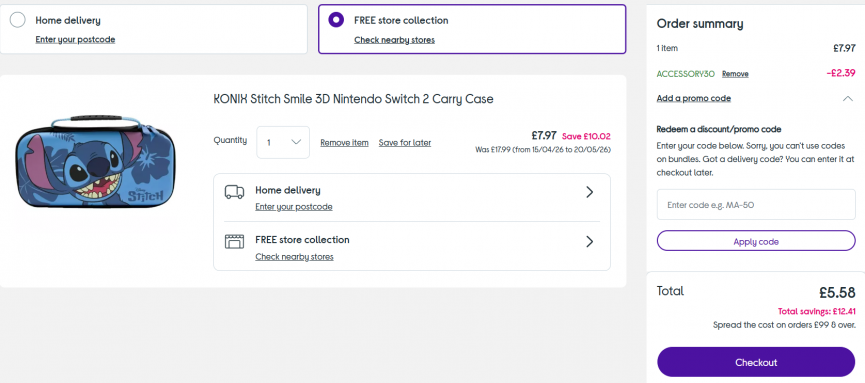Image resolution: width=865 pixels, height=383 pixels.
Task: Click Check nearby stores link in product card
Action: (x=294, y=257)
